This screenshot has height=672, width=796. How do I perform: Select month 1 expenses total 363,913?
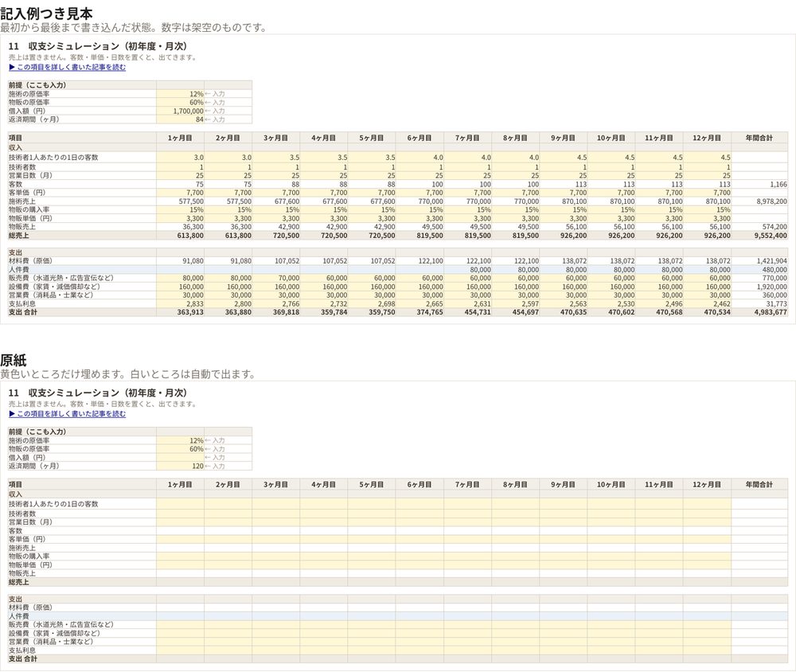(x=180, y=312)
